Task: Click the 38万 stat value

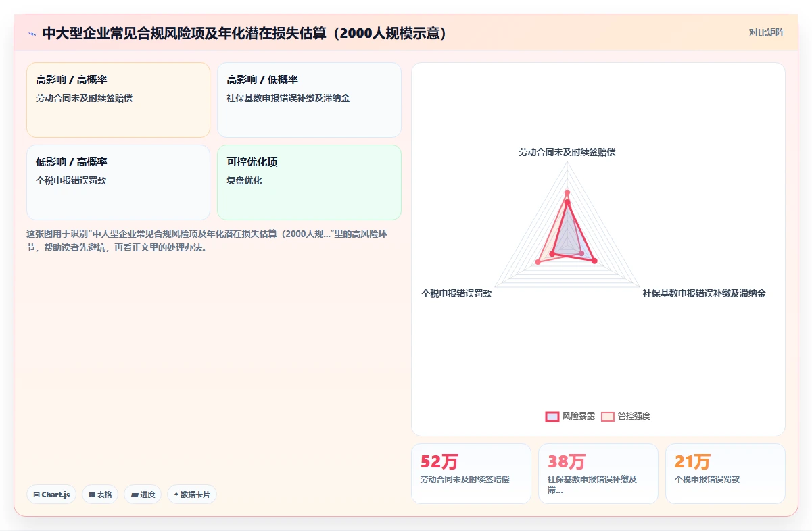Action: coord(567,462)
